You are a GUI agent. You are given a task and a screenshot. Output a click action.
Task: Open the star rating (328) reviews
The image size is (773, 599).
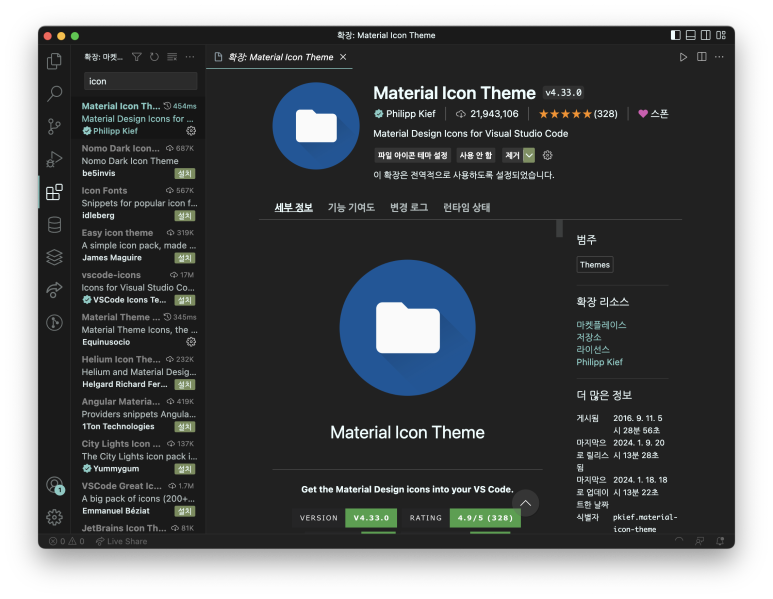pyautogui.click(x=578, y=114)
